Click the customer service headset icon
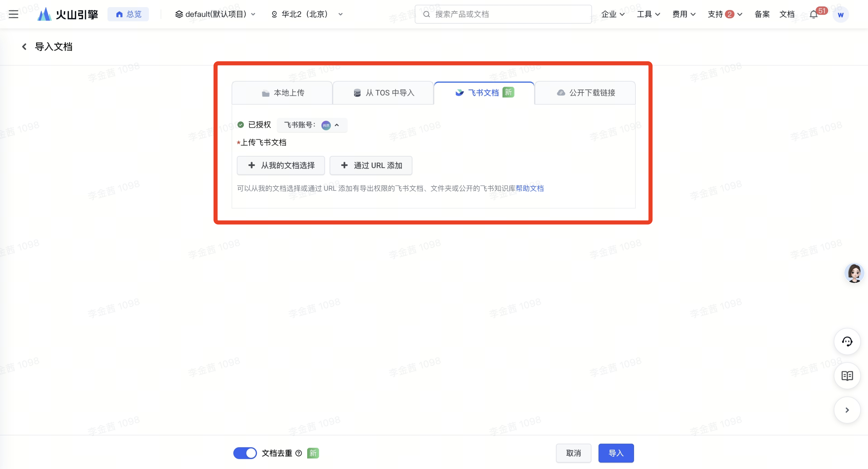Viewport: 868px width, 469px height. click(x=847, y=342)
